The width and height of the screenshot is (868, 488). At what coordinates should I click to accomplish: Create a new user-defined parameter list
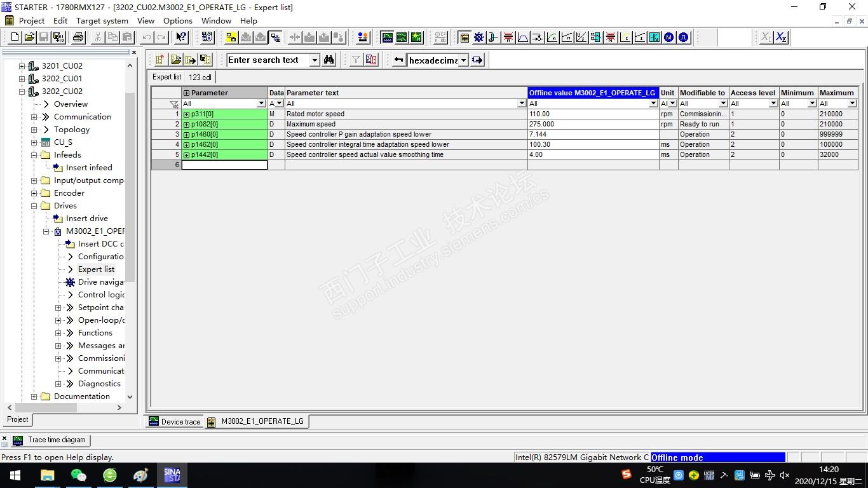click(x=160, y=60)
